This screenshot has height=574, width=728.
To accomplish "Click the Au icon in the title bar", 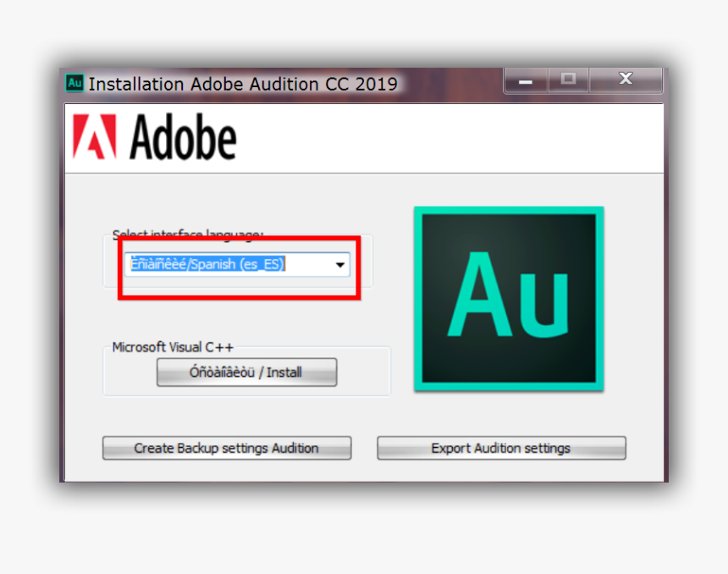I will point(74,83).
